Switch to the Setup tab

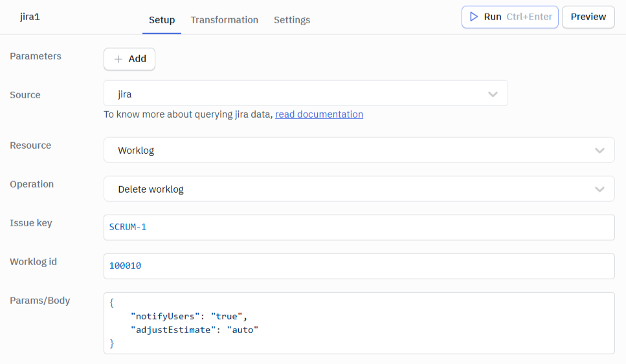tap(162, 20)
